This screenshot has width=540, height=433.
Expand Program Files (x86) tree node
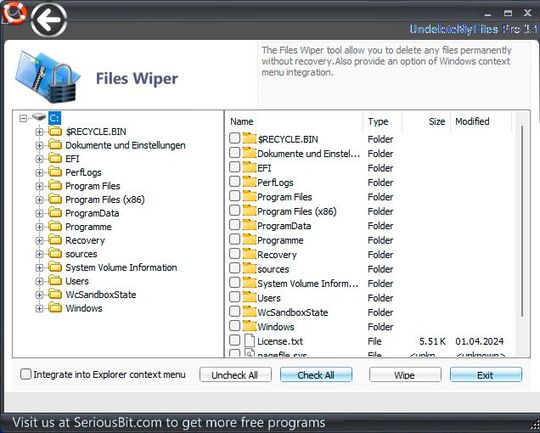[x=39, y=200]
